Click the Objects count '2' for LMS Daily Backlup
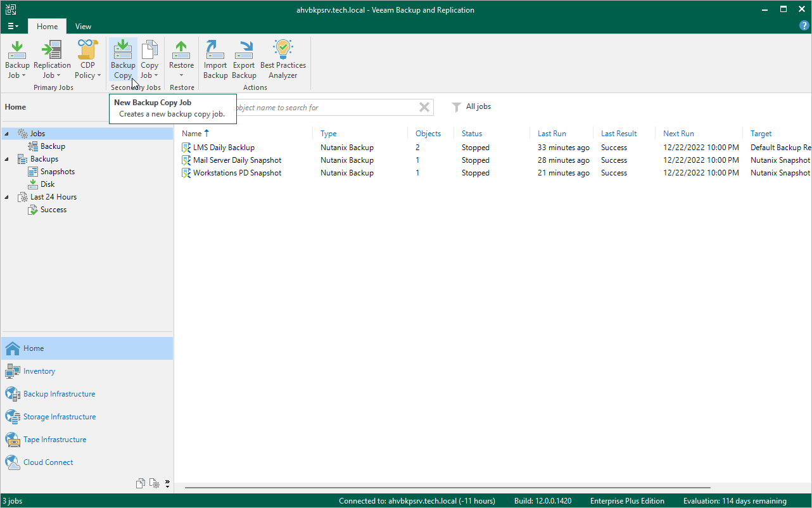Screen dimensions: 812x508 417,148
